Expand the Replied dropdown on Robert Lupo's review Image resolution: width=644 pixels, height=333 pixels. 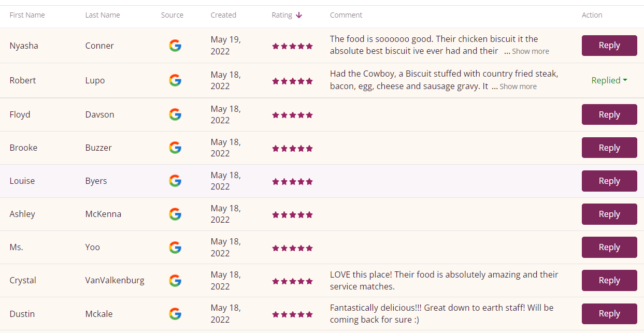609,80
